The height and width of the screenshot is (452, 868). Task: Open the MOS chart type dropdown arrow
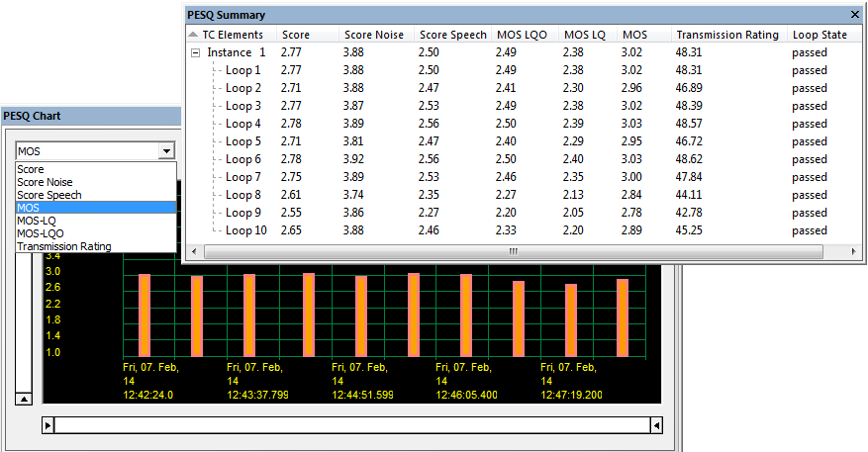pyautogui.click(x=166, y=150)
